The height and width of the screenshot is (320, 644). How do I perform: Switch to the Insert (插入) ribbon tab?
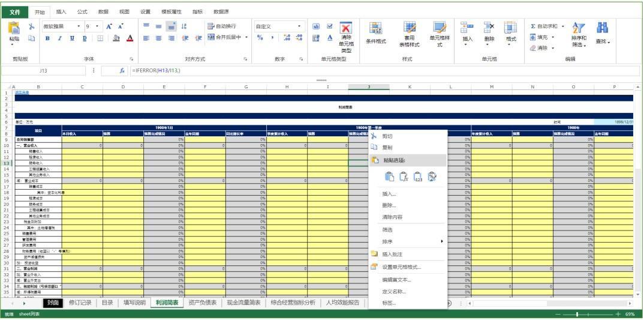click(61, 12)
